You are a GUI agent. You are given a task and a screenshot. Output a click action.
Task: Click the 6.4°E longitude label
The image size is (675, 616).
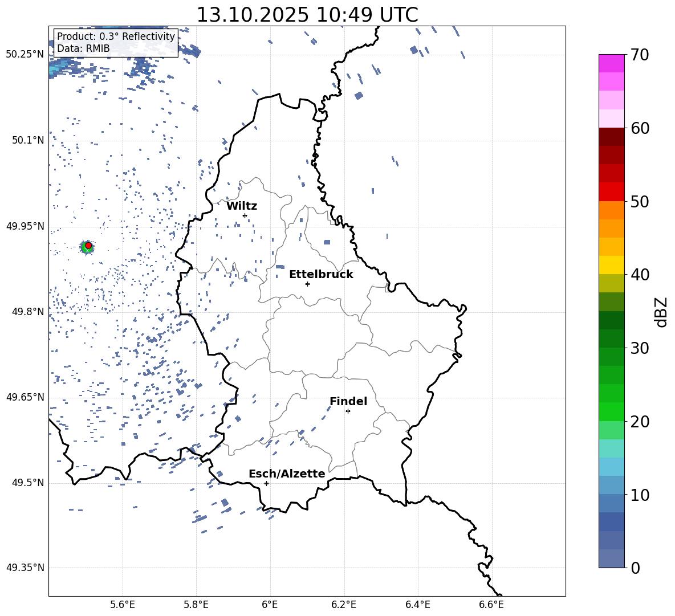[x=417, y=605]
